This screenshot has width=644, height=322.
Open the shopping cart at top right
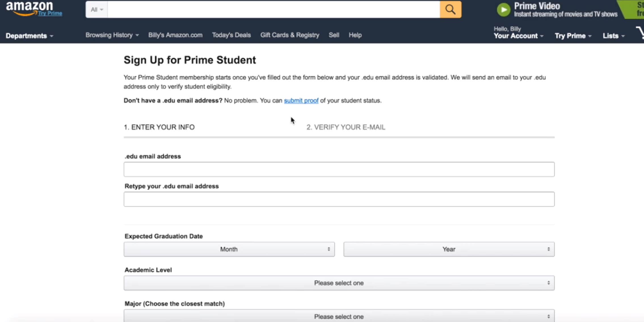pyautogui.click(x=641, y=33)
